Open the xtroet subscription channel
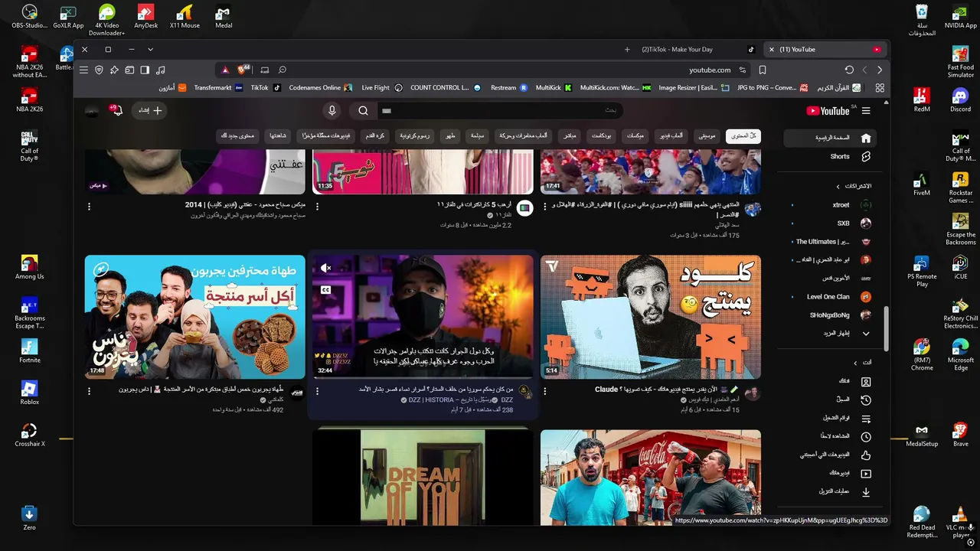This screenshot has height=551, width=980. coord(830,205)
